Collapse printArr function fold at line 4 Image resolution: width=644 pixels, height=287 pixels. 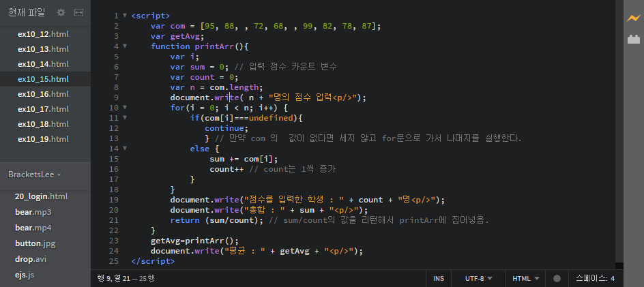(x=125, y=46)
